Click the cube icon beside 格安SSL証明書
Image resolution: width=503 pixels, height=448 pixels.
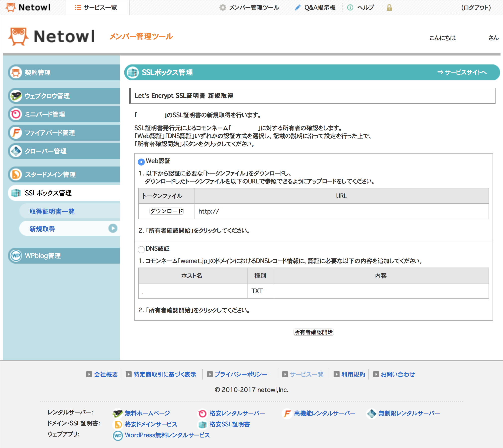[x=202, y=424]
